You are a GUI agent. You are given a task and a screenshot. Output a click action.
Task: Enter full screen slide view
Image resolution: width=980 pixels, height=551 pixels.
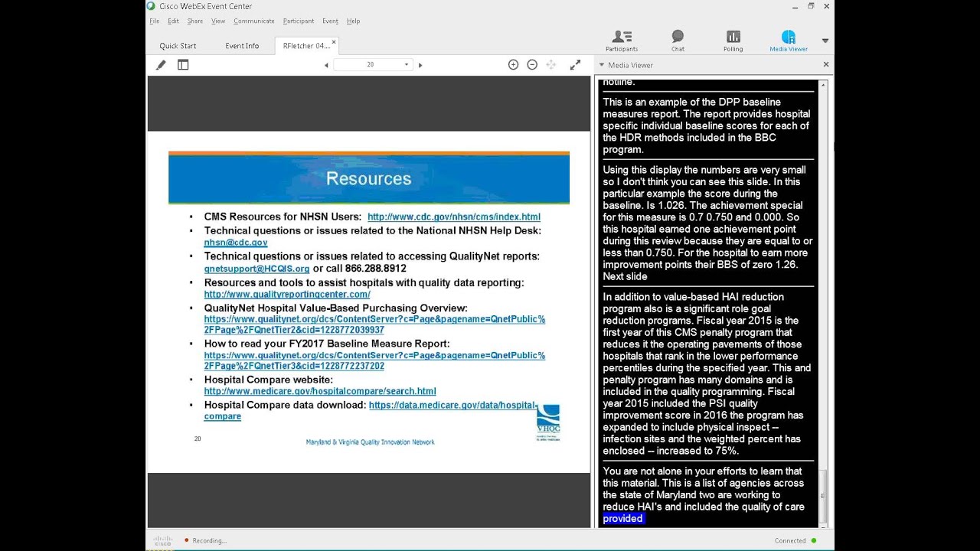pos(575,65)
